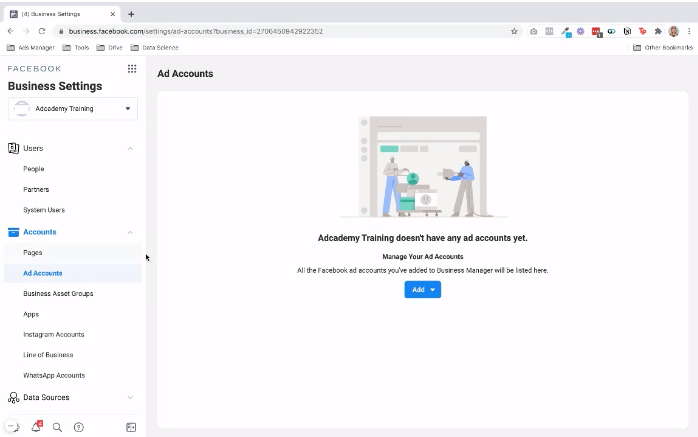
Task: Open the help question mark icon
Action: pyautogui.click(x=79, y=427)
